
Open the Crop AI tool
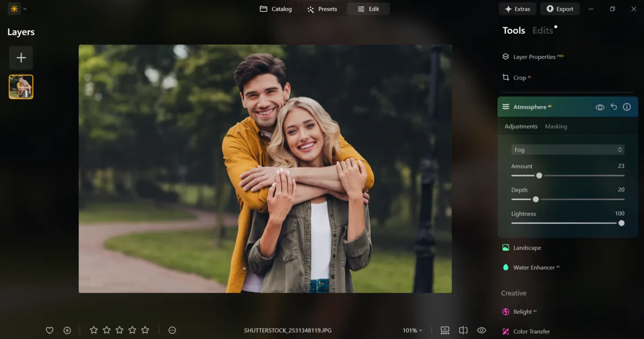click(520, 77)
